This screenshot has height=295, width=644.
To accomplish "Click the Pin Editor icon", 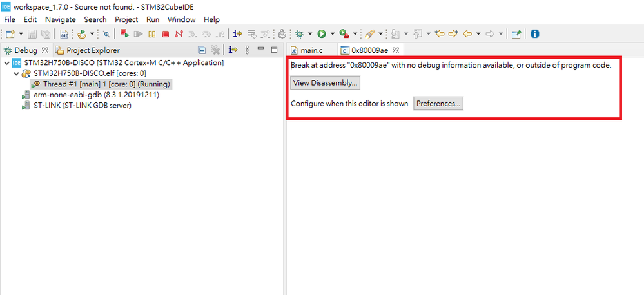I will click(x=516, y=34).
